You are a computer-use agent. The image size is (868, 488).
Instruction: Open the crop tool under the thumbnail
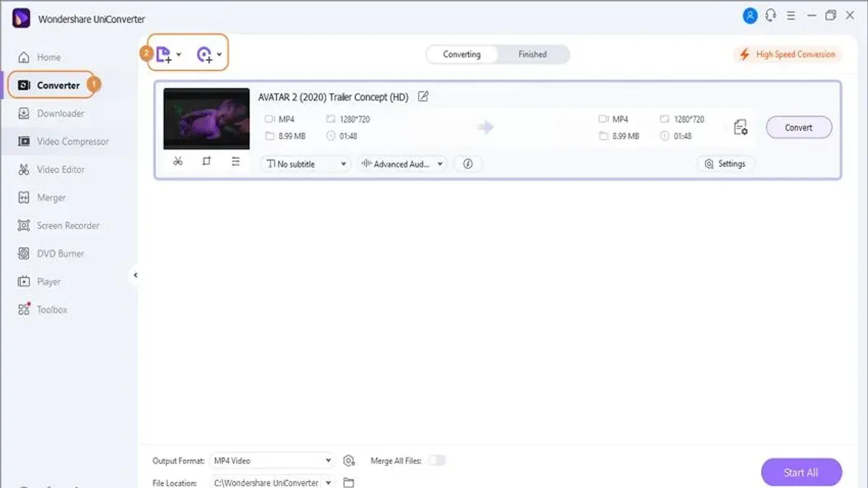coord(206,162)
